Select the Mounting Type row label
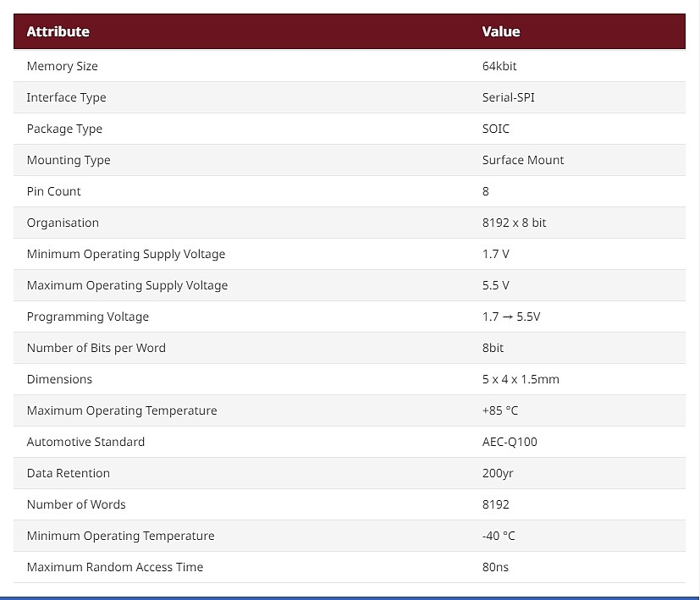700x600 pixels. (69, 160)
